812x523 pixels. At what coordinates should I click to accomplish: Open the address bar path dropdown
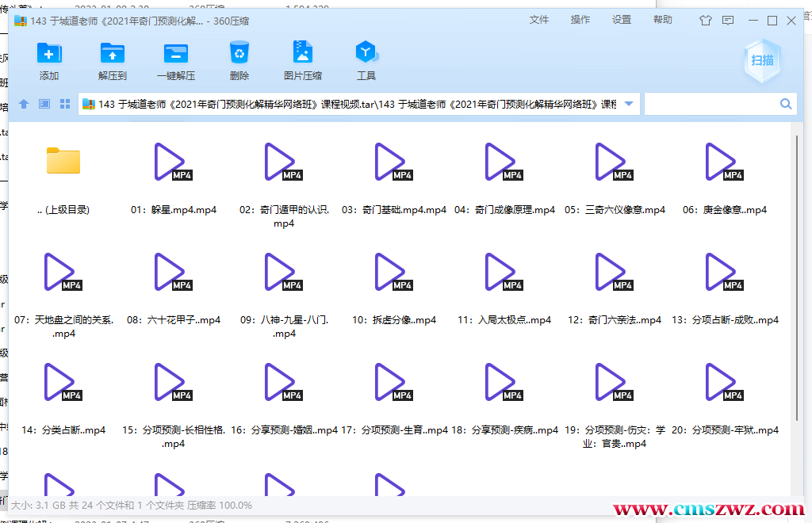click(630, 103)
